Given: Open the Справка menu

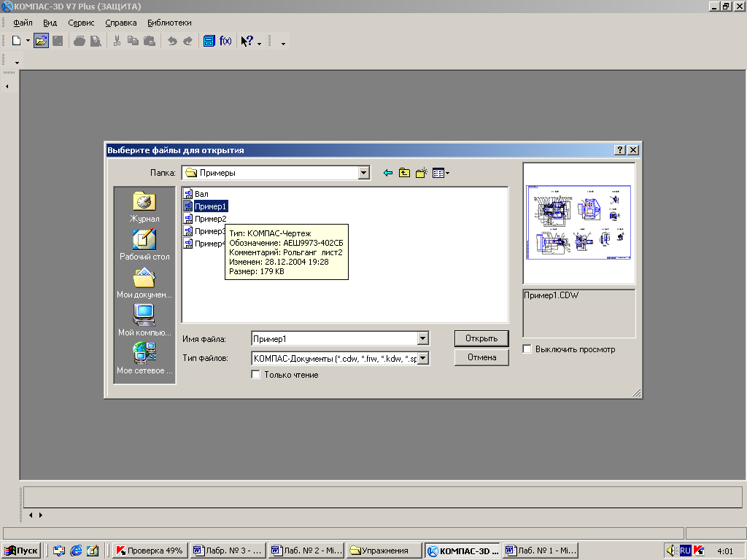Looking at the screenshot, I should (121, 23).
